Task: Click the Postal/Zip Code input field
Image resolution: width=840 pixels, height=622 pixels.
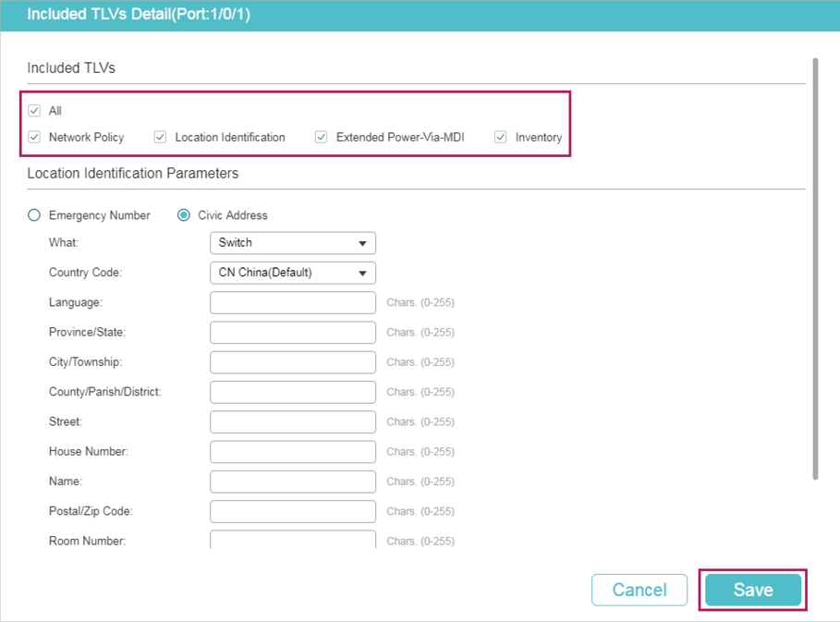Action: [293, 512]
